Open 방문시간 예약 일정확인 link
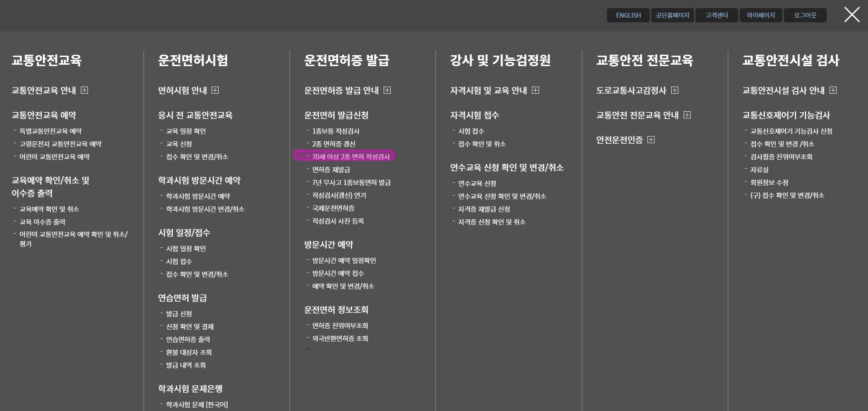Screen dimensions: 868x411 [344, 260]
